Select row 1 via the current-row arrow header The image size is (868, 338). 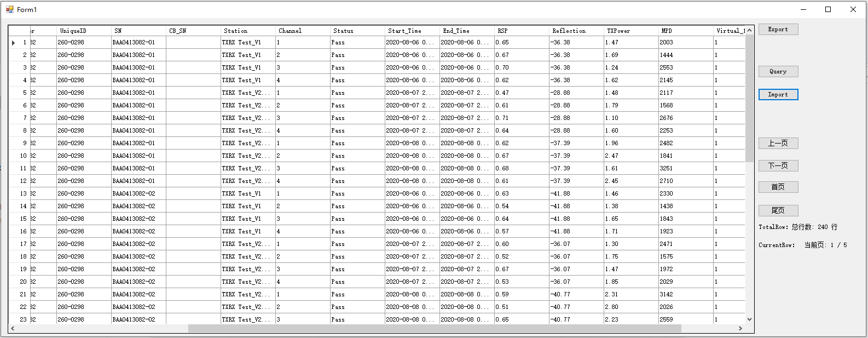pos(19,42)
